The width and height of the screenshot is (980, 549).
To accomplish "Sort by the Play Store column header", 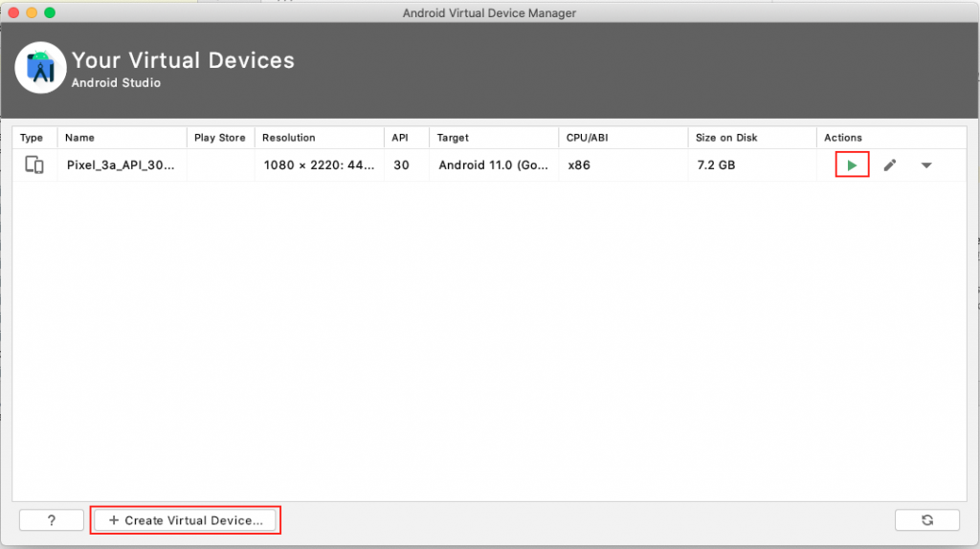I will coord(219,138).
